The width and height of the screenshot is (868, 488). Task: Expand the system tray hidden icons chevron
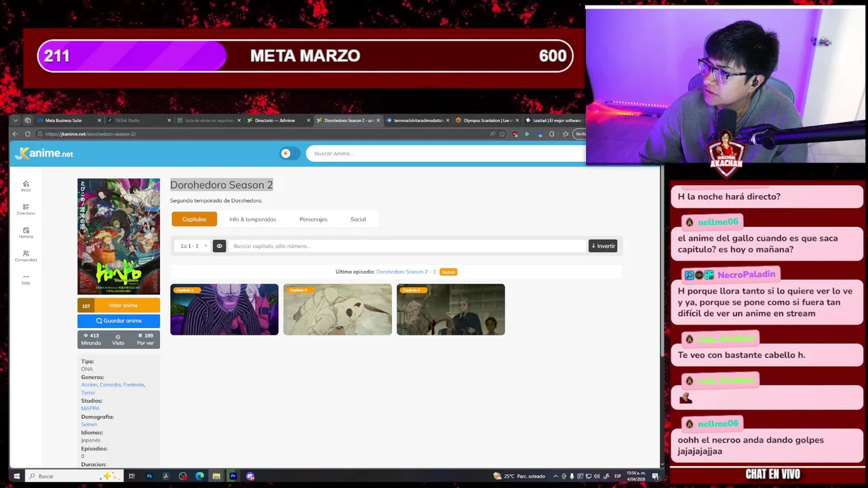(556, 476)
